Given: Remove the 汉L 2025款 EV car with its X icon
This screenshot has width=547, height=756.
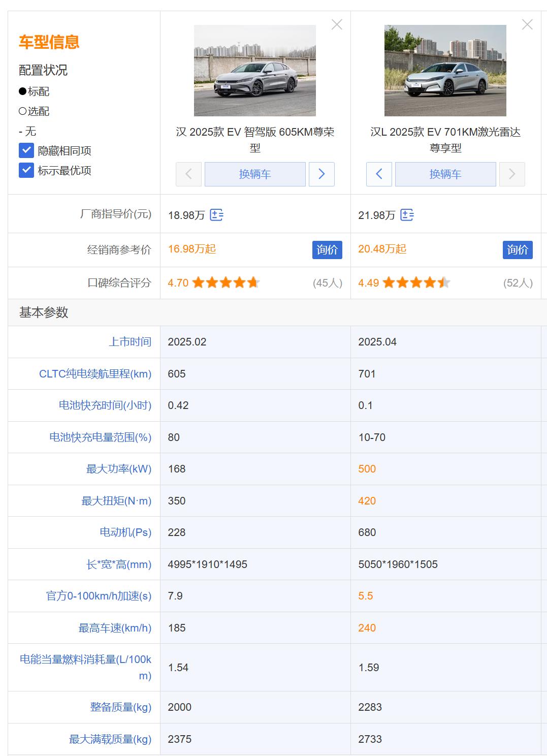Looking at the screenshot, I should (x=527, y=24).
